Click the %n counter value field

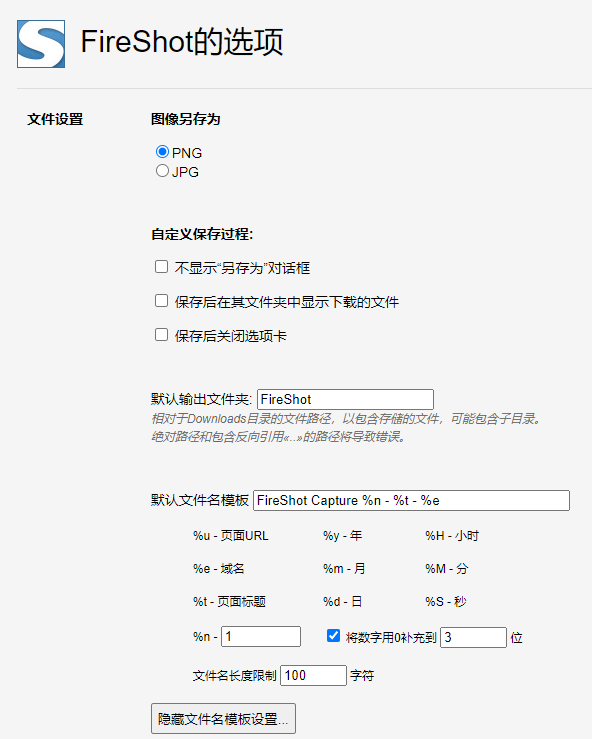point(261,636)
